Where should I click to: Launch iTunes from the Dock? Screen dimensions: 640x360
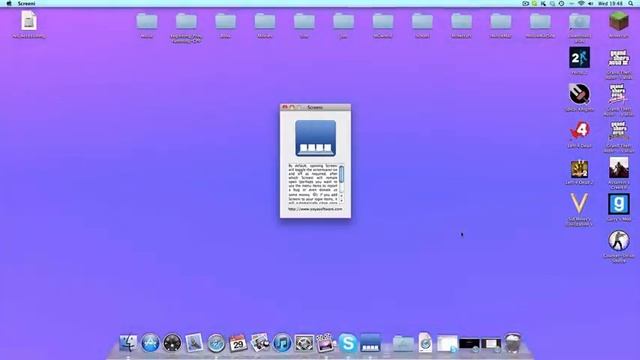click(282, 343)
